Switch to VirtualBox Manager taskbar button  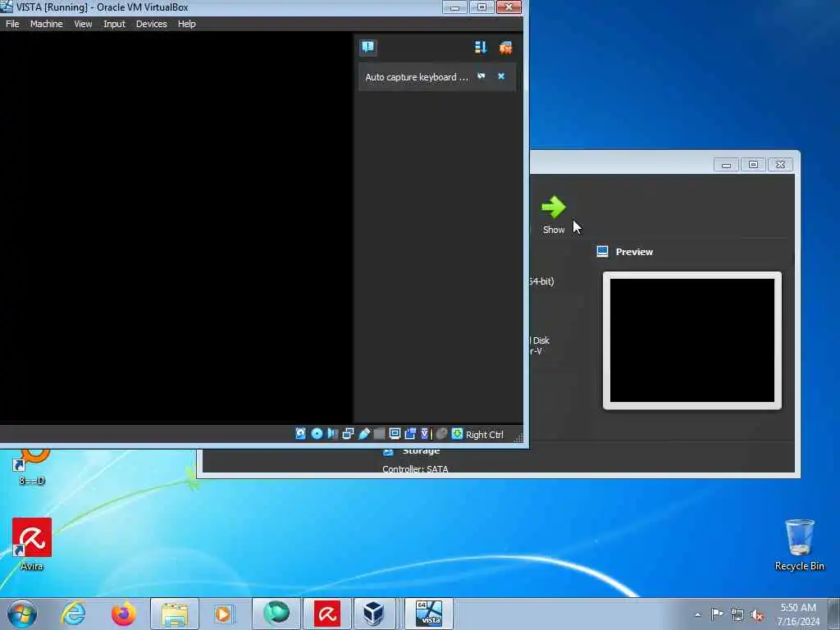pos(373,614)
